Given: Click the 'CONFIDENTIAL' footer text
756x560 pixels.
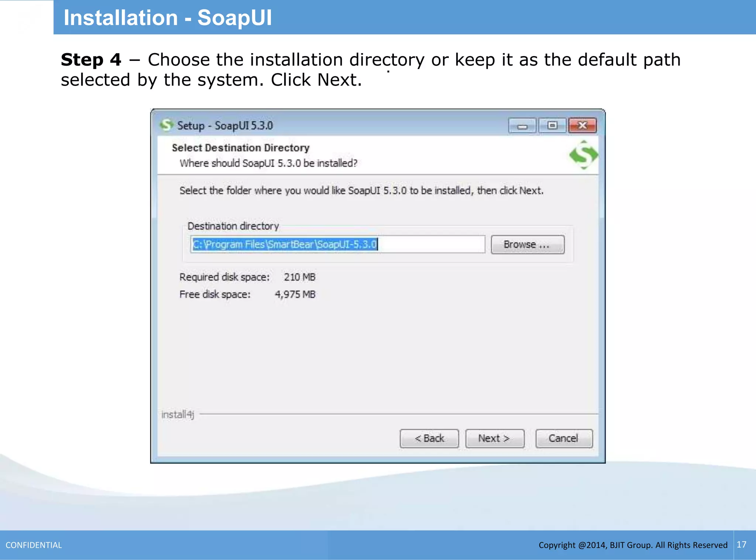Looking at the screenshot, I should coord(34,545).
